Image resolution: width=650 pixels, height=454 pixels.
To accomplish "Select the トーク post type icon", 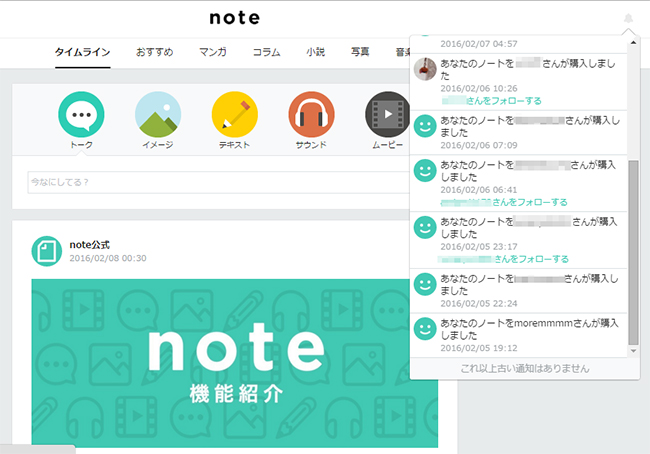I will [x=81, y=114].
